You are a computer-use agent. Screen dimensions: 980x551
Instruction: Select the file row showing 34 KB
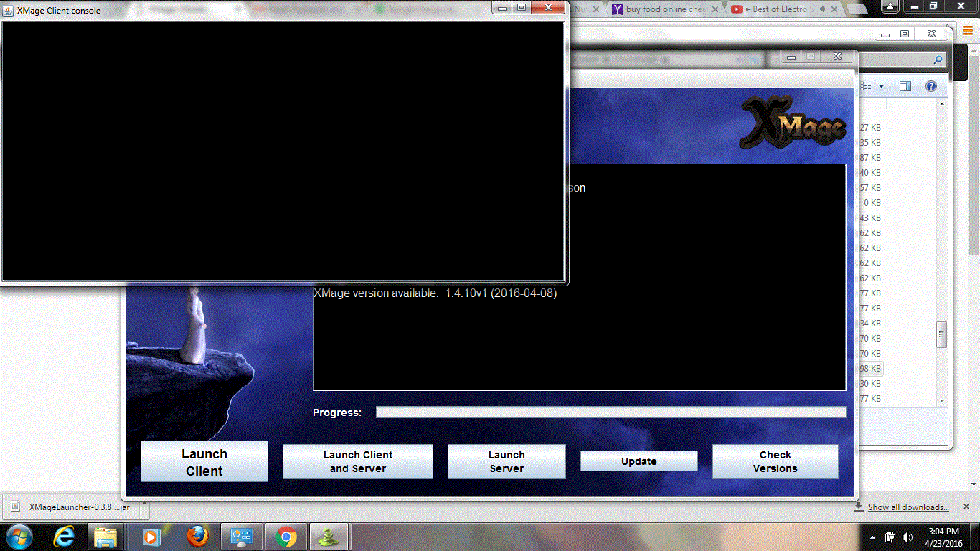click(x=870, y=324)
